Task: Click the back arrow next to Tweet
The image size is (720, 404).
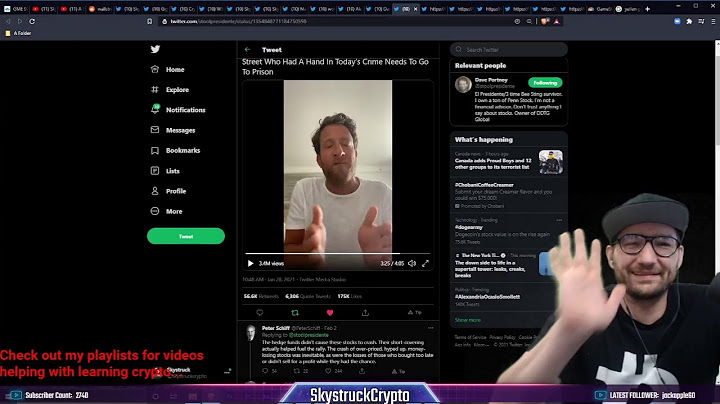Action: 248,50
